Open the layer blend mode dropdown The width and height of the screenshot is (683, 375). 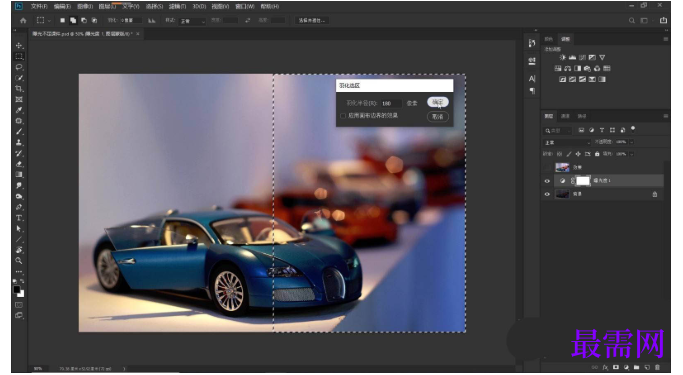pyautogui.click(x=567, y=142)
